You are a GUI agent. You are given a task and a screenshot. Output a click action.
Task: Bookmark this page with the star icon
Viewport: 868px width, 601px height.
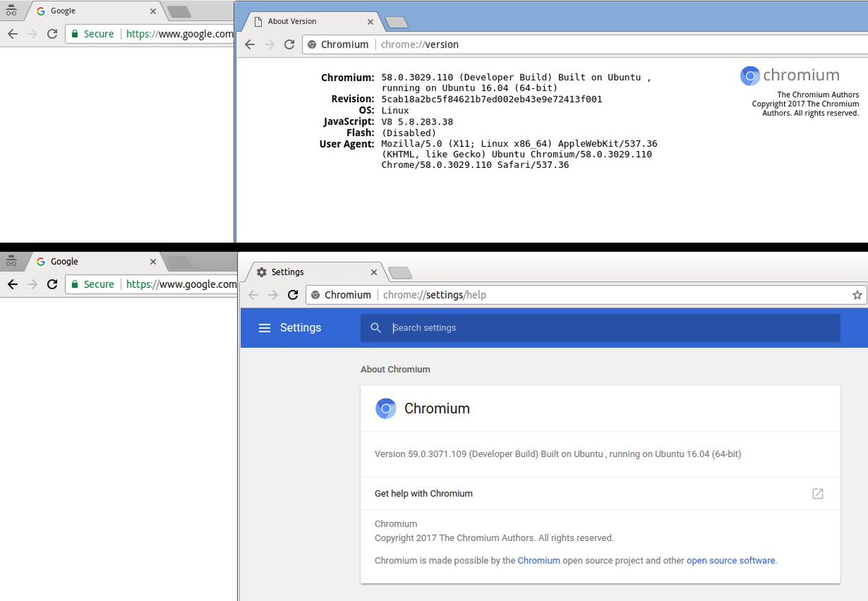[x=857, y=294]
